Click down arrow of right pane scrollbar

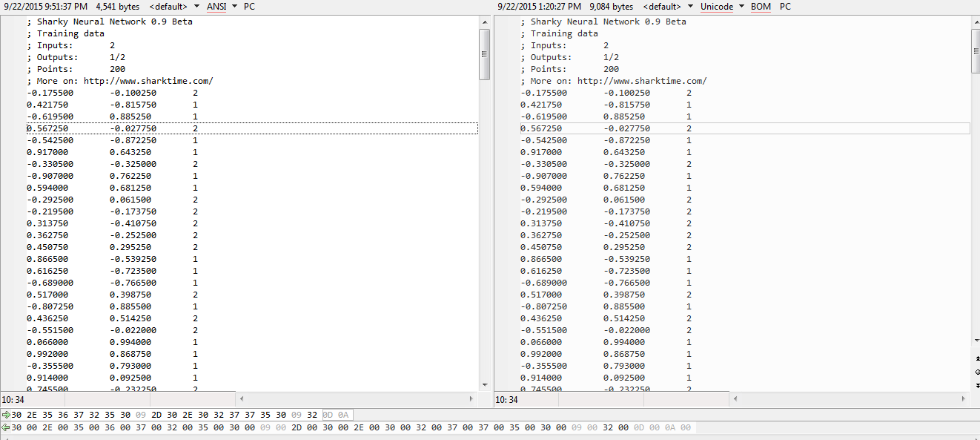[975, 341]
